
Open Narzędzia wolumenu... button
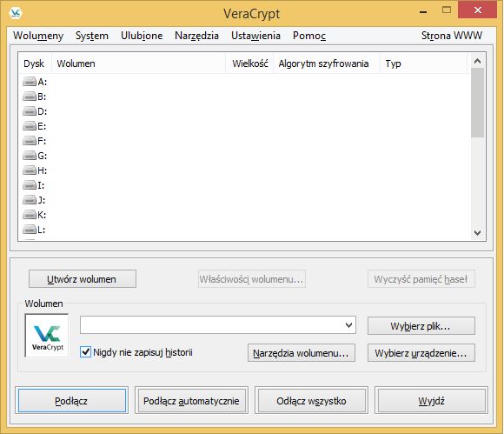click(302, 353)
